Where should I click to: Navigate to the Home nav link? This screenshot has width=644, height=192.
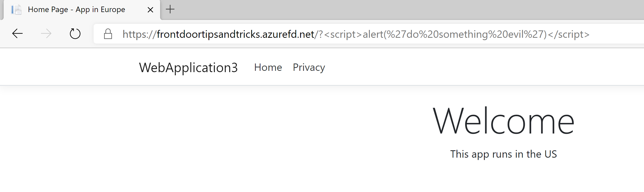(x=268, y=67)
